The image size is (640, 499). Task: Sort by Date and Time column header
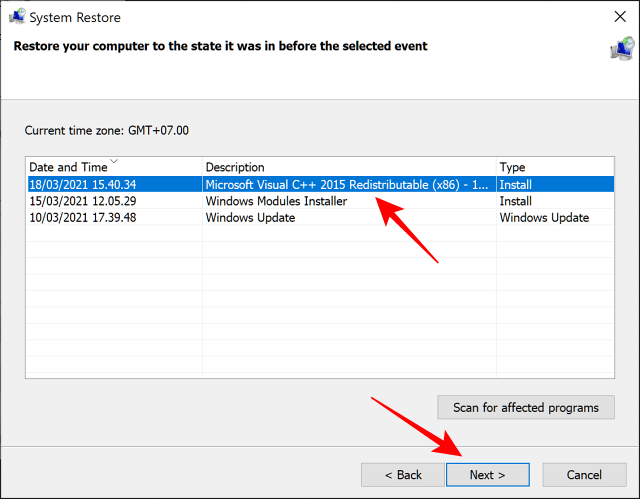click(114, 167)
